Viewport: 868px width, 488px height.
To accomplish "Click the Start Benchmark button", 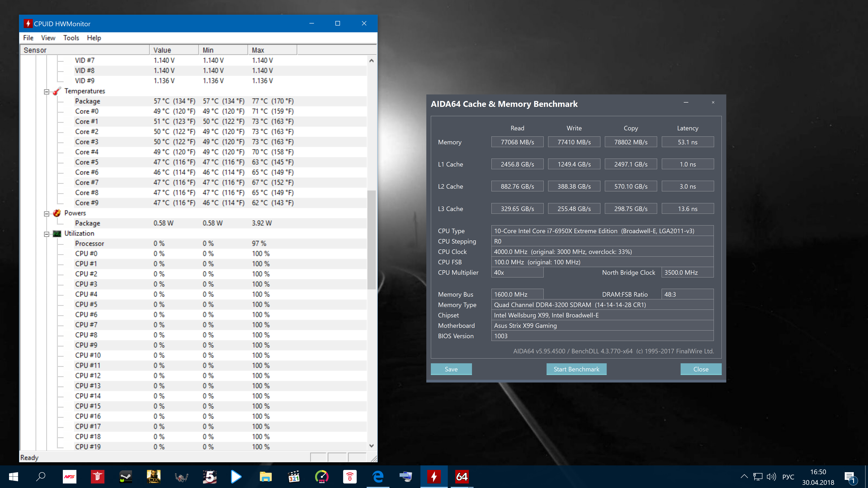I will tap(576, 369).
